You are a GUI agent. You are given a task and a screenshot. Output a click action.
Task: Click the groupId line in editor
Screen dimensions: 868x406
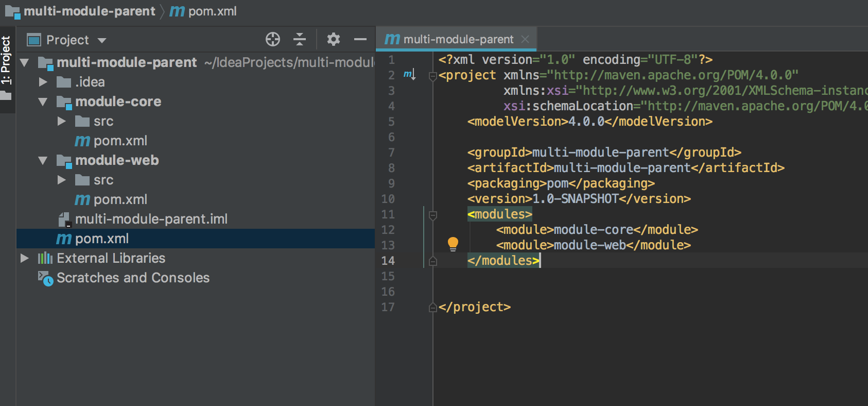click(604, 152)
